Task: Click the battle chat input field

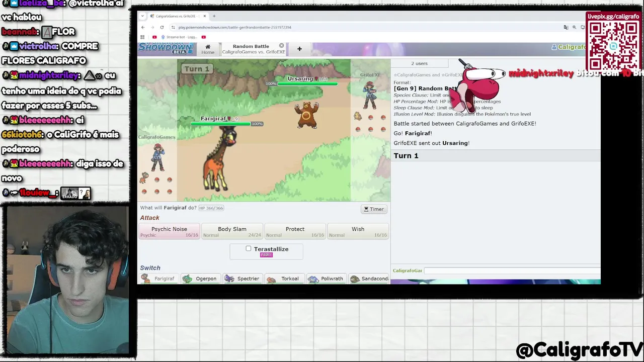Action: coord(512,270)
